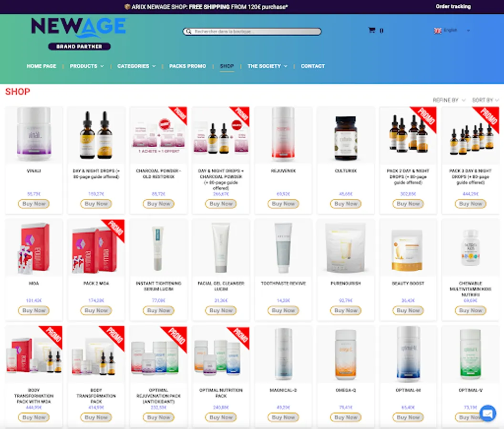Open the Magnical-D bottle image
504x429 pixels.
(283, 354)
